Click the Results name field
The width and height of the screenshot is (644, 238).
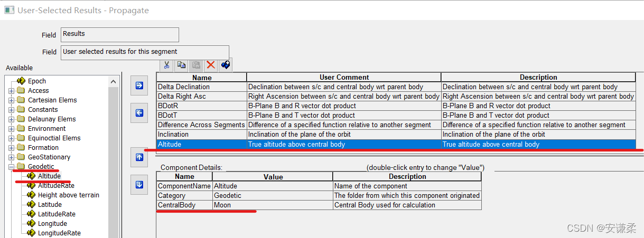click(120, 35)
